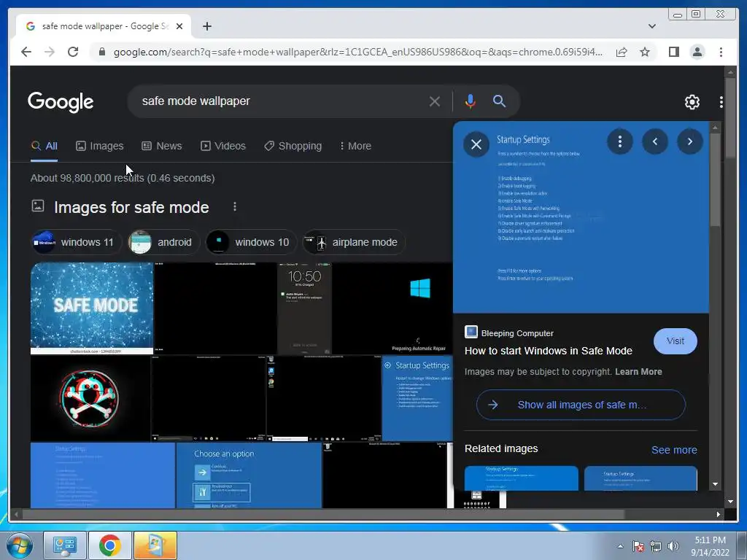747x560 pixels.
Task: Share this page from address bar
Action: click(x=622, y=52)
